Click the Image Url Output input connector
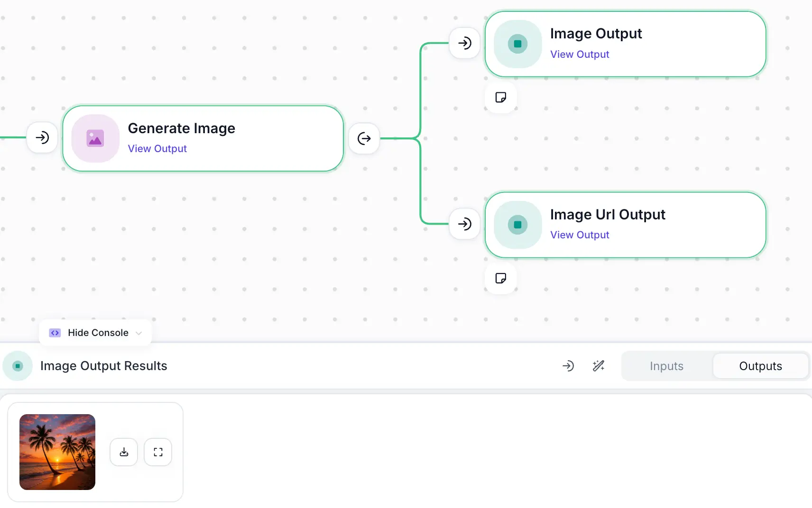 [465, 224]
